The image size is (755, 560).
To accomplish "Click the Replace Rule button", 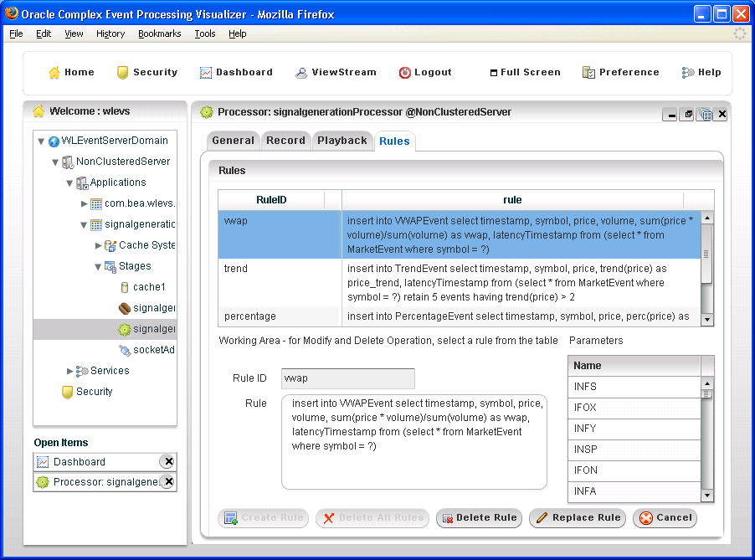I will (x=578, y=518).
